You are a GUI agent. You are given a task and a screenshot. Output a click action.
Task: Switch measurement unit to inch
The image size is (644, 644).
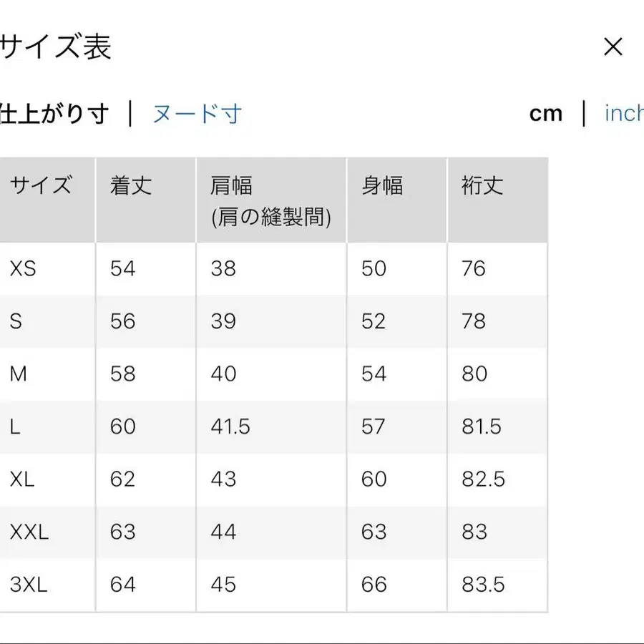click(x=625, y=113)
